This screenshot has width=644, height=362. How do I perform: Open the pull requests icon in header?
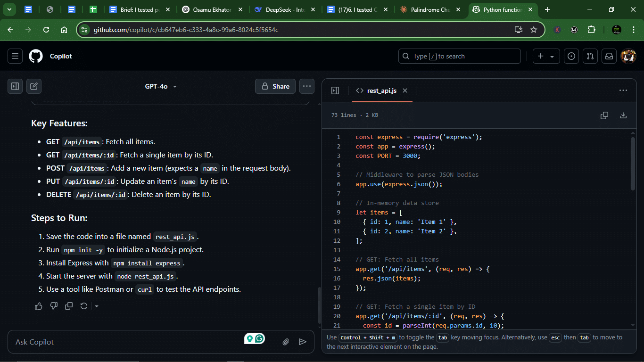point(590,56)
